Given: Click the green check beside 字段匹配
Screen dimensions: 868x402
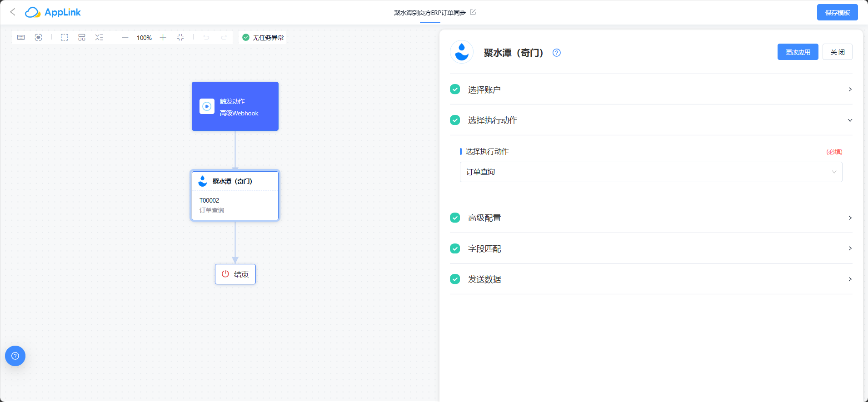Looking at the screenshot, I should pos(455,248).
